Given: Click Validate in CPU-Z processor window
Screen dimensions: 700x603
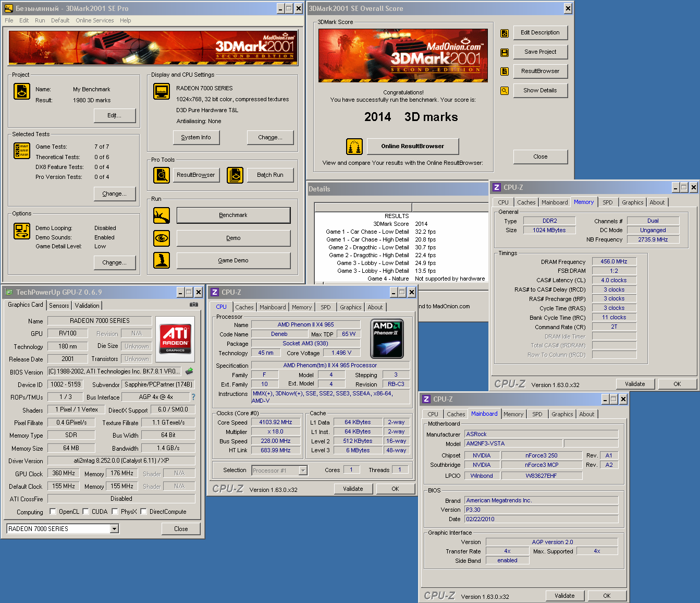Looking at the screenshot, I should 353,489.
